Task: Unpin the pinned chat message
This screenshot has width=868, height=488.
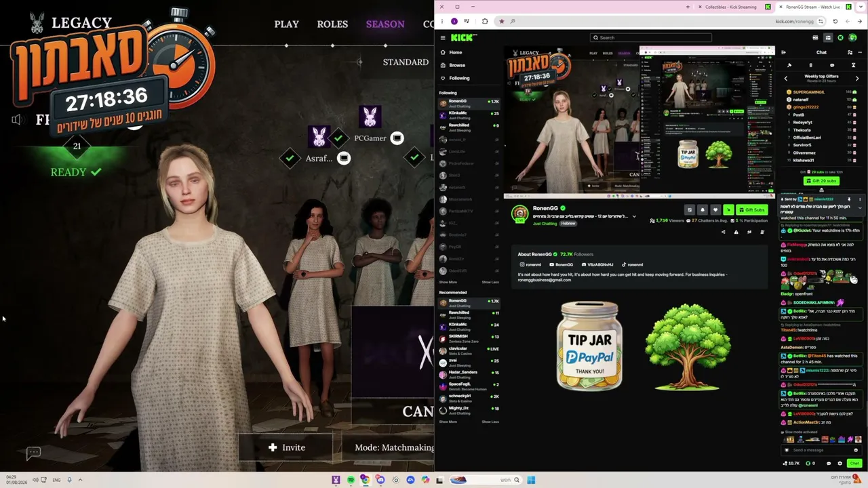Action: click(x=849, y=199)
